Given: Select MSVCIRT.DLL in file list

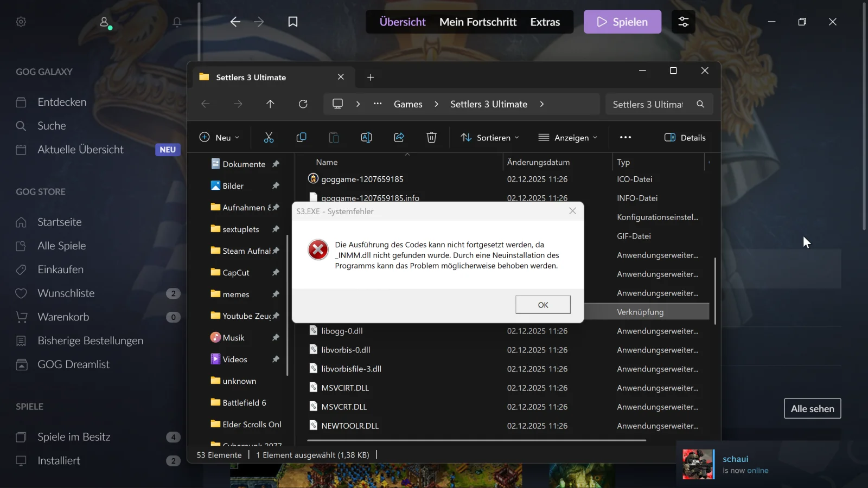Looking at the screenshot, I should (345, 388).
